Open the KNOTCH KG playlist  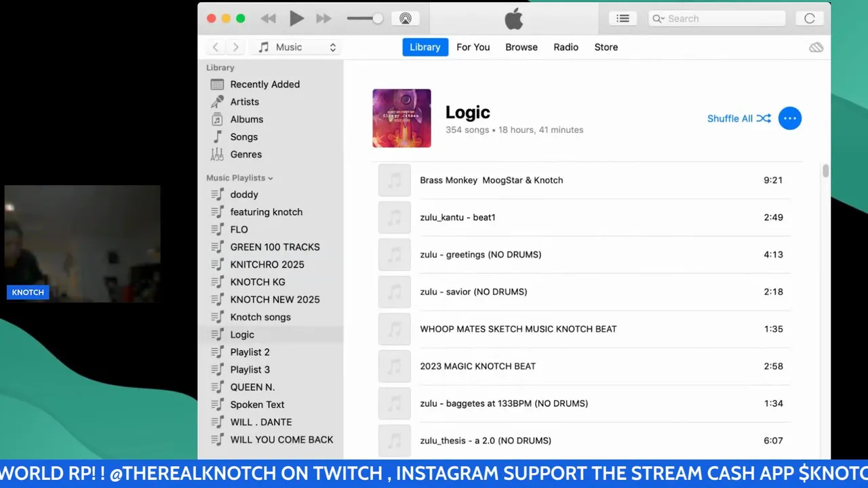271,282
